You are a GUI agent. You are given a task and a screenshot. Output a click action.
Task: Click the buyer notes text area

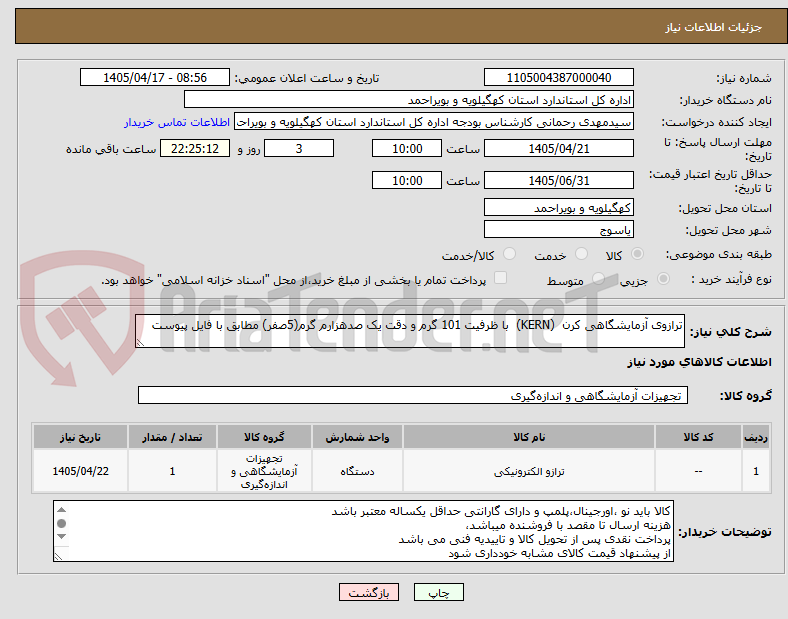[363, 531]
